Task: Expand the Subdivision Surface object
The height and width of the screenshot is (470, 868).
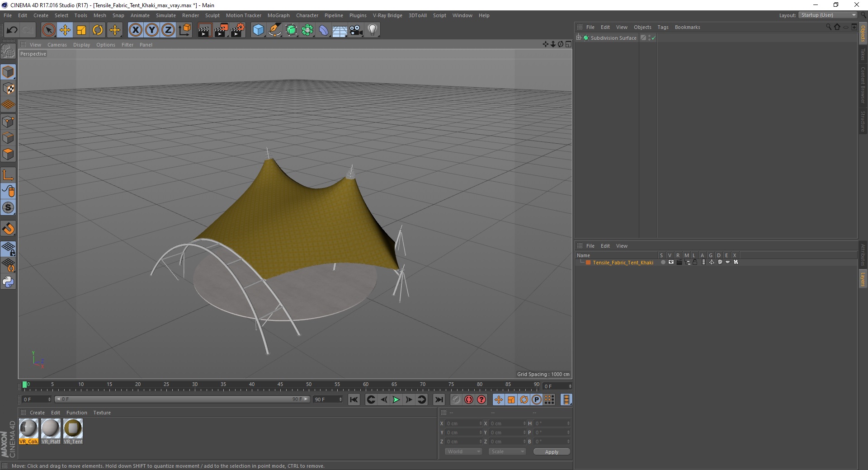Action: (579, 38)
